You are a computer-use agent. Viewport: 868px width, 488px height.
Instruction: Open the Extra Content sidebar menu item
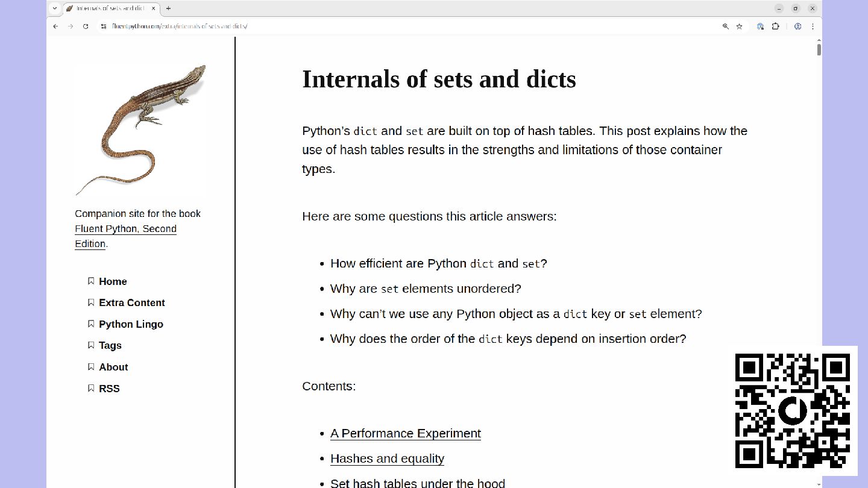click(x=131, y=302)
